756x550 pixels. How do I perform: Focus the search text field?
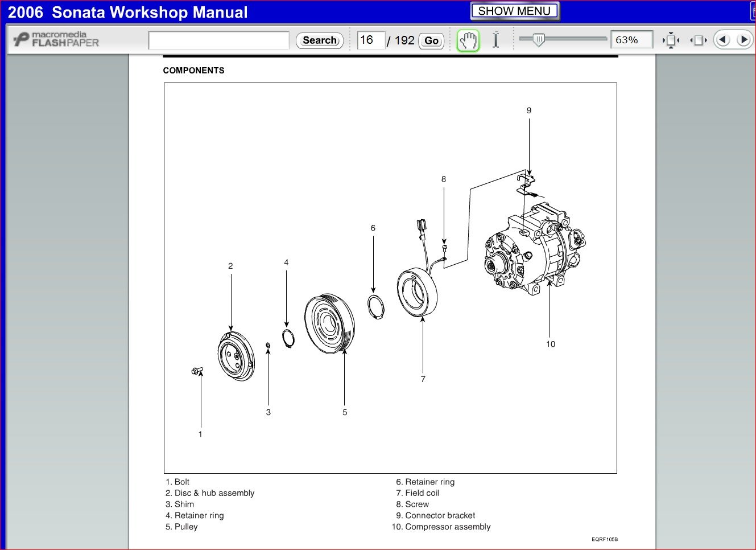coord(219,40)
